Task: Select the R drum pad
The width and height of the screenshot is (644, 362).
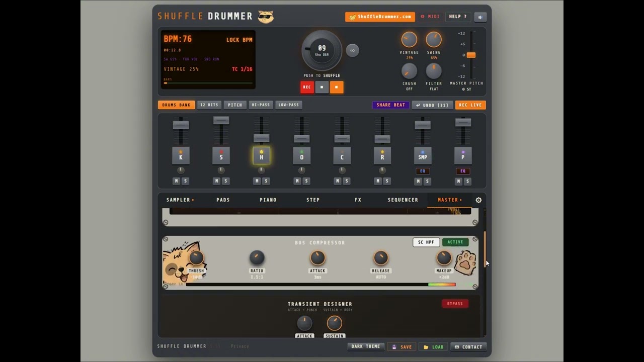Action: pos(382,157)
